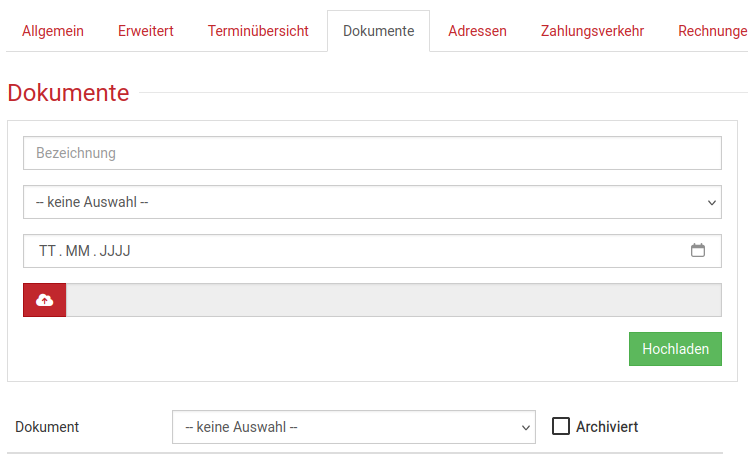Click the red cloud upload icon
Screen dimensions: 748x474
coord(45,300)
